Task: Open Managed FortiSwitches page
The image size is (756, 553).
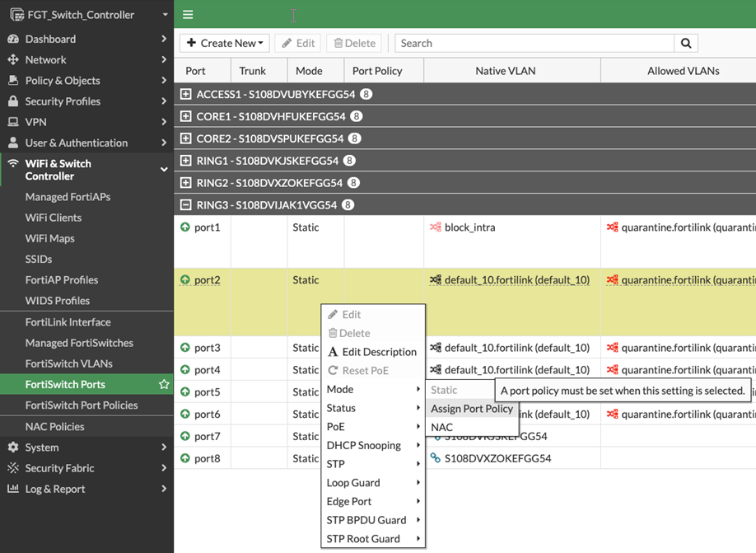Action: tap(79, 343)
